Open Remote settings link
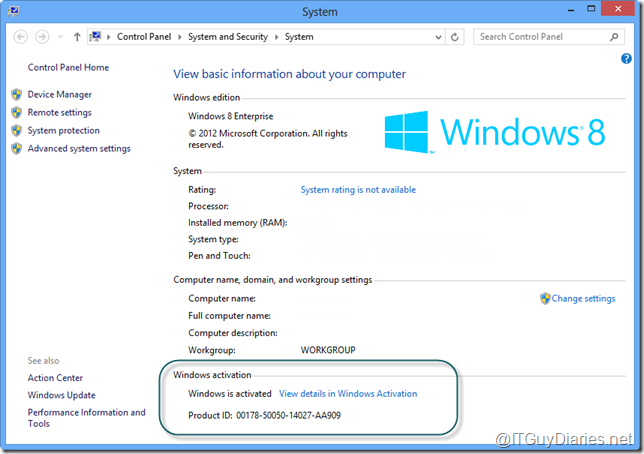Viewport: 644px width, 454px height. (x=60, y=113)
